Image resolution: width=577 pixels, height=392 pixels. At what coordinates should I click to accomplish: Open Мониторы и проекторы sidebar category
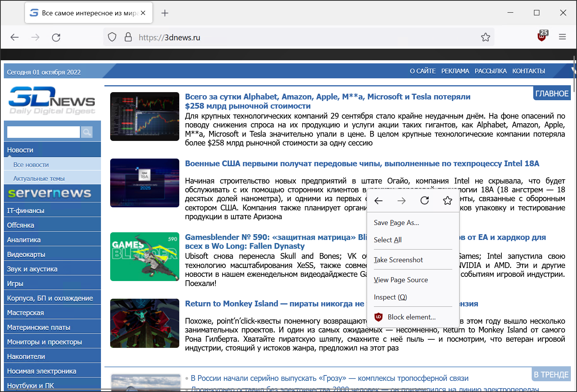[x=52, y=342]
